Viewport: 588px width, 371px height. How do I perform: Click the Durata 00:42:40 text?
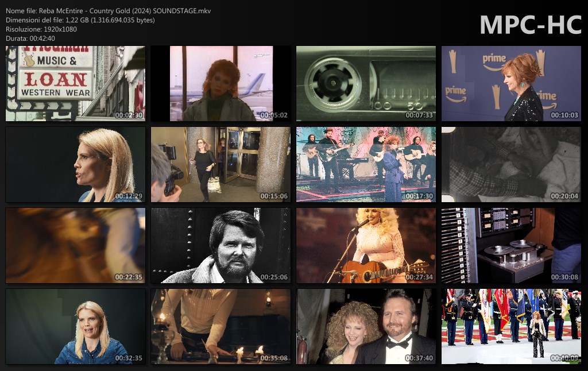point(30,38)
